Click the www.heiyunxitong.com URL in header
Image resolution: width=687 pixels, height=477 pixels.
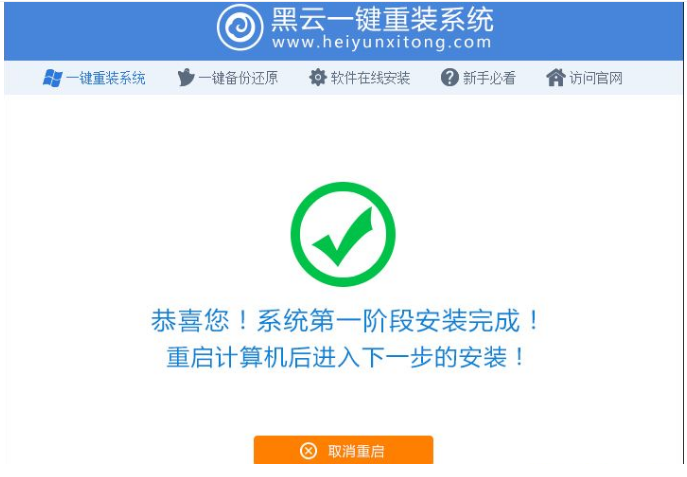tap(382, 43)
